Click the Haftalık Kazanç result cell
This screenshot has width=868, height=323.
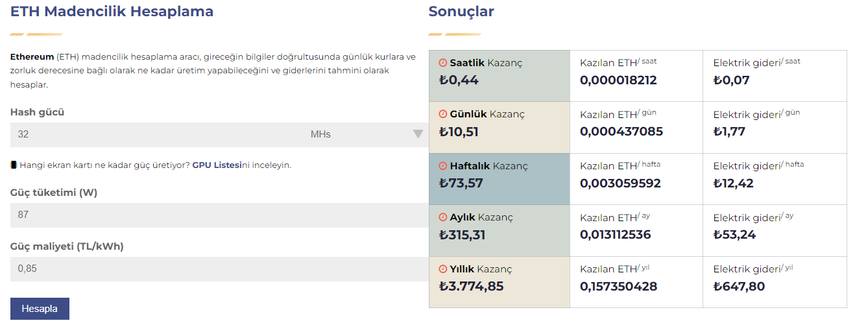pyautogui.click(x=499, y=179)
